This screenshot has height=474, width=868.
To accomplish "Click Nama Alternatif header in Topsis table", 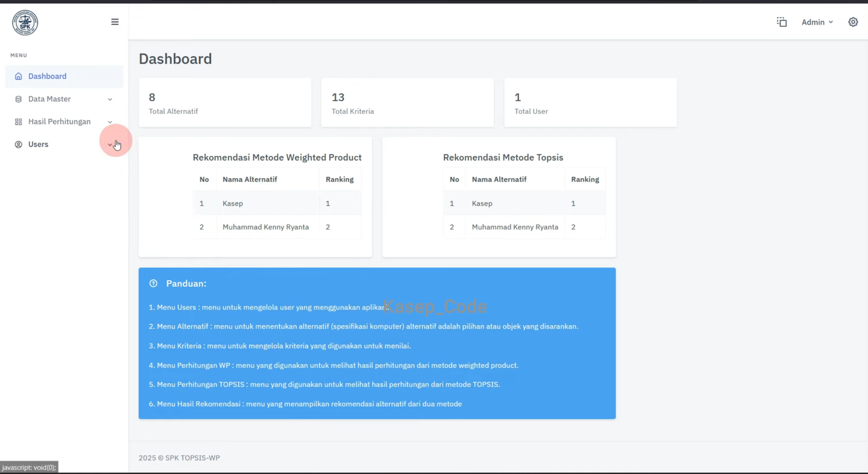I will point(499,179).
